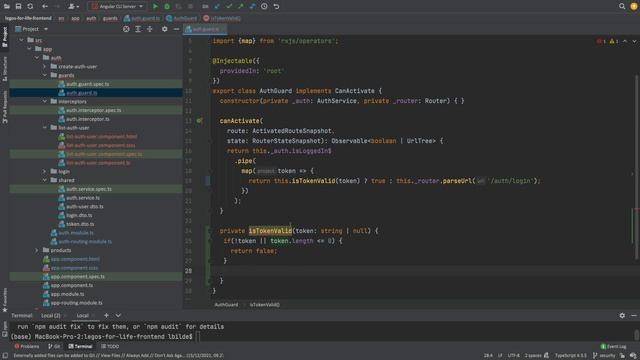Image resolution: width=640 pixels, height=360 pixels.
Task: Collapse the guards folder
Action: tap(45, 76)
